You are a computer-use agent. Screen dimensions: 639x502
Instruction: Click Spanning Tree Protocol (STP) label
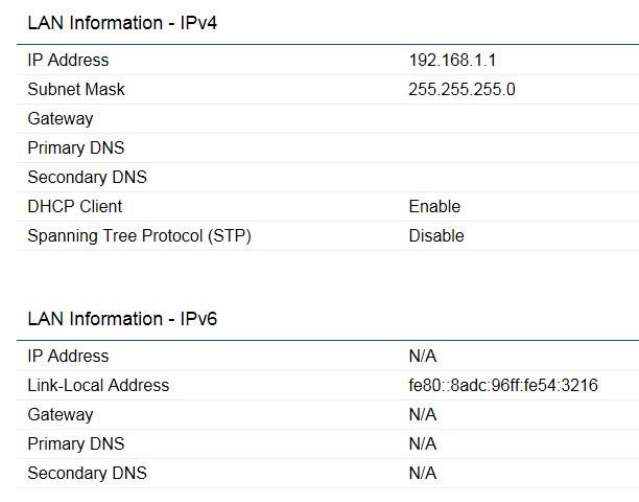139,236
